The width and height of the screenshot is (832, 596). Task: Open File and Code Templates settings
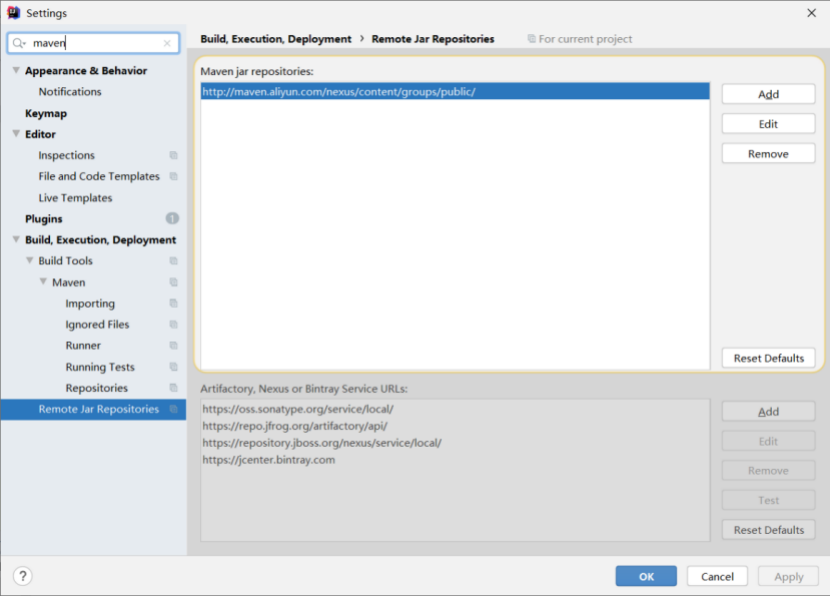click(x=99, y=176)
